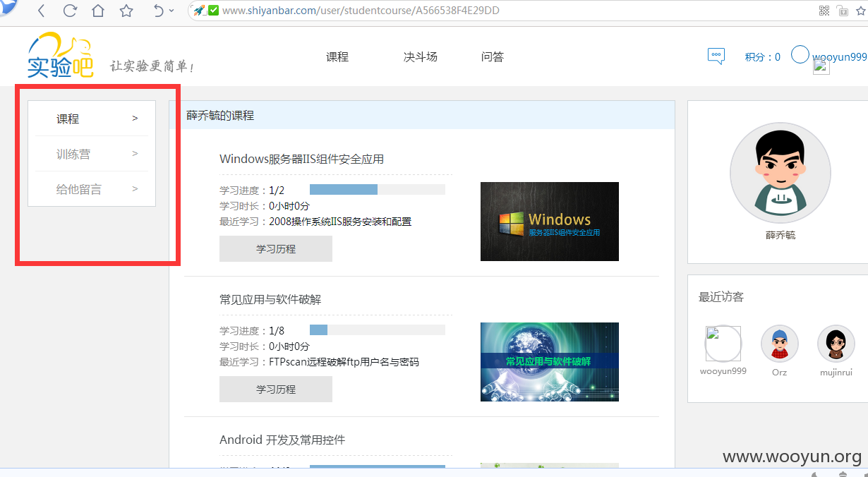This screenshot has height=477, width=868.
Task: Open the dropdown next to the undo arrow
Action: (171, 11)
